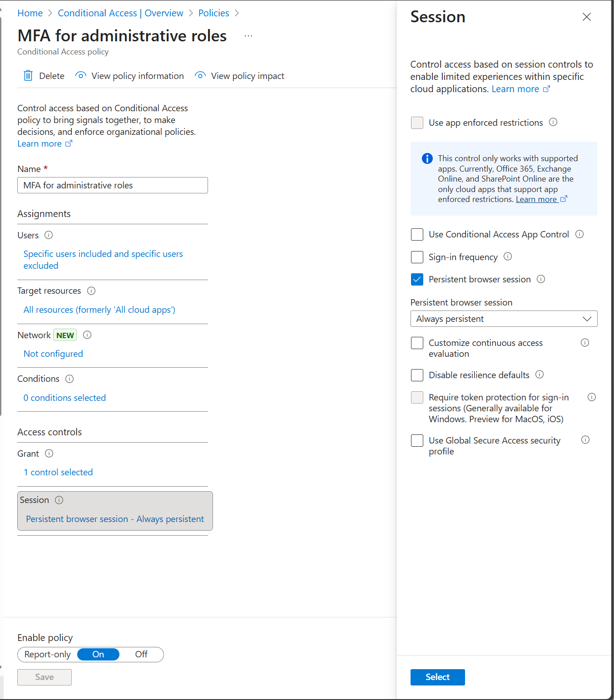This screenshot has height=700, width=614.
Task: Check Use Conditional Access App Control
Action: [417, 234]
